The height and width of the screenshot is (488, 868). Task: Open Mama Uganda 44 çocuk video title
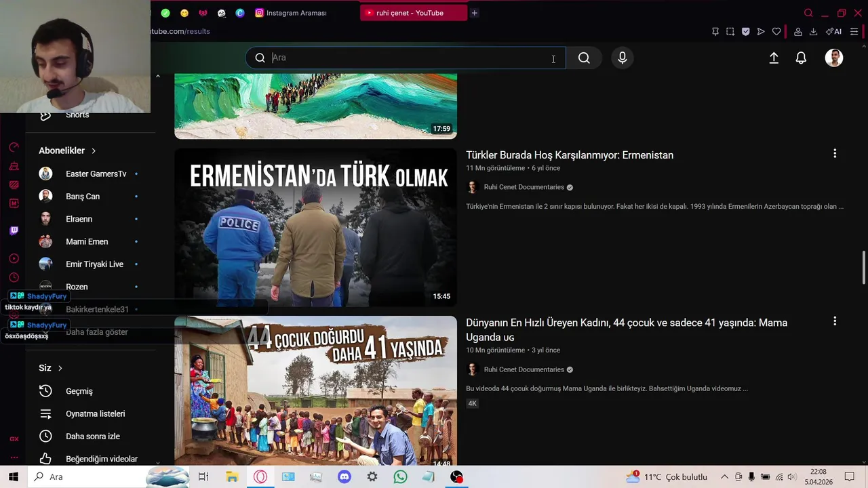pyautogui.click(x=627, y=330)
